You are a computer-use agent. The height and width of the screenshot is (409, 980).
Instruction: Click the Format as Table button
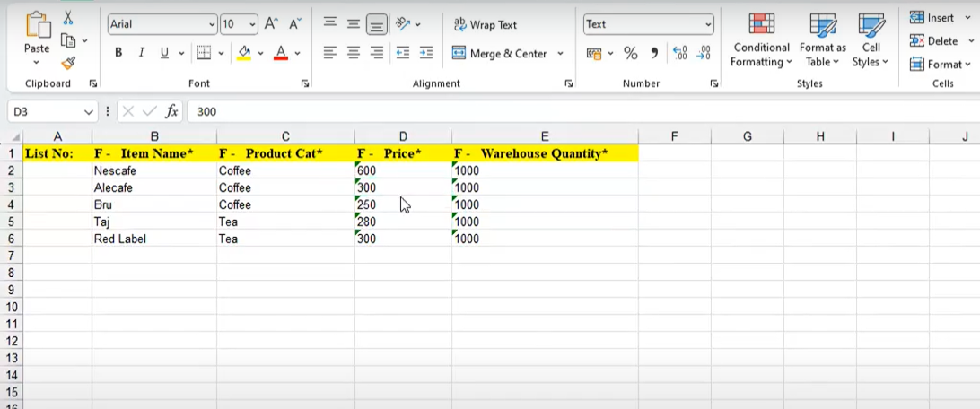822,41
